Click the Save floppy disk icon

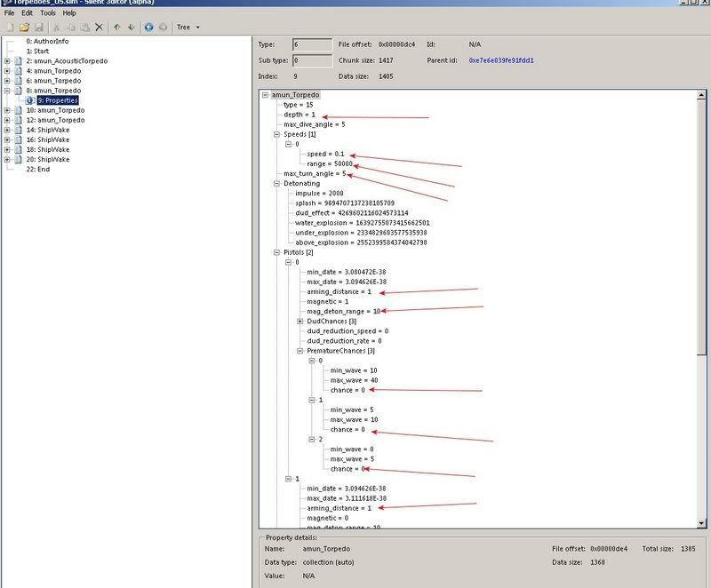39,28
